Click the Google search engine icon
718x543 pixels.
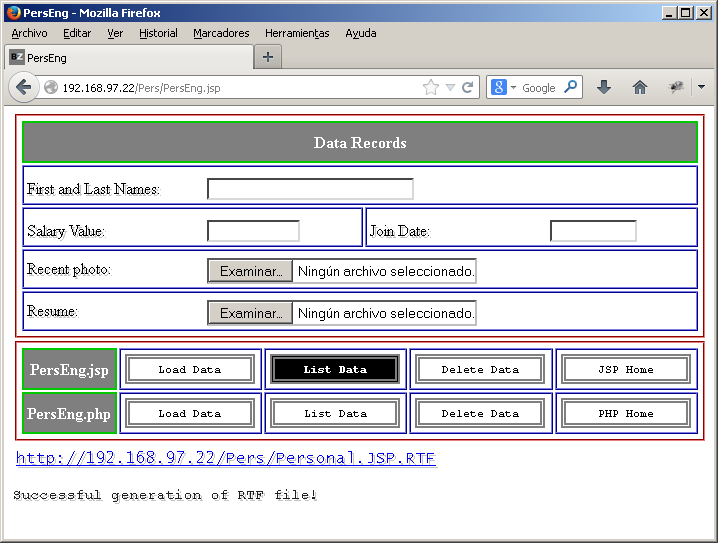[498, 87]
